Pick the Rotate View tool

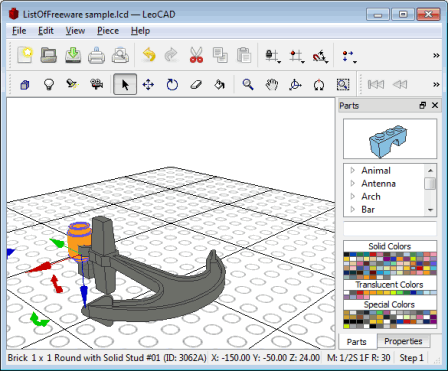(x=295, y=85)
